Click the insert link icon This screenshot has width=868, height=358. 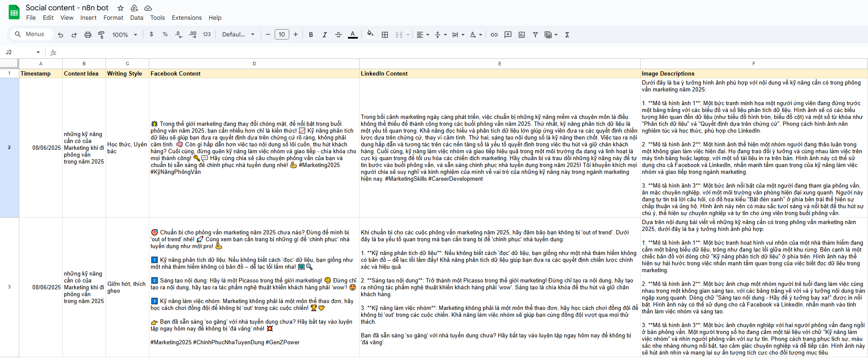494,35
